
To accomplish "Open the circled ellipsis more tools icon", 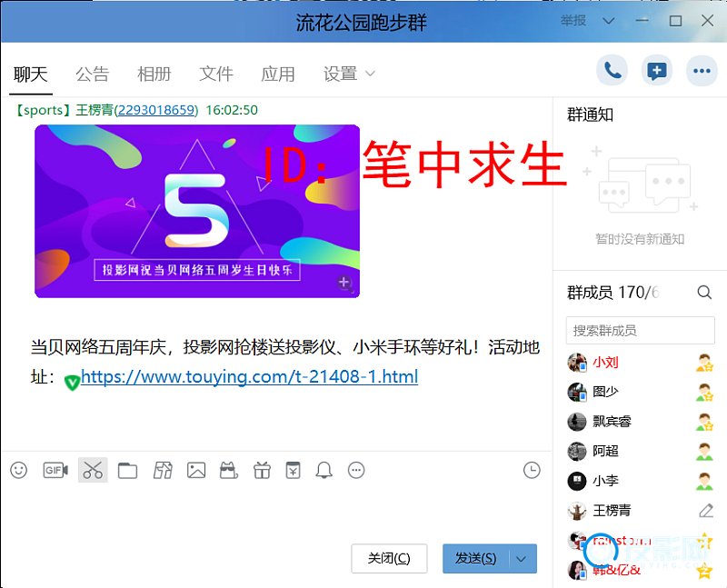I will pos(356,470).
